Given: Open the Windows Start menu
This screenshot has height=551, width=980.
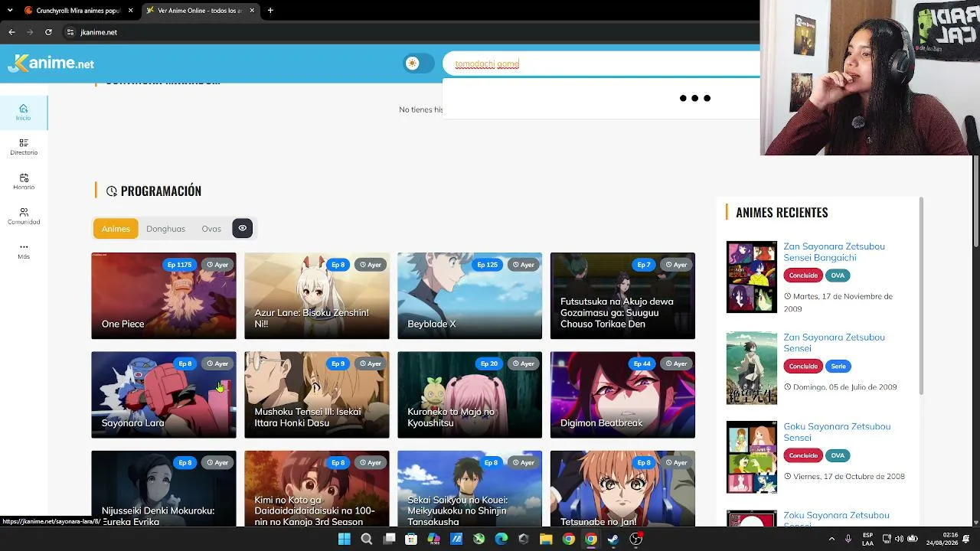Looking at the screenshot, I should pyautogui.click(x=344, y=539).
